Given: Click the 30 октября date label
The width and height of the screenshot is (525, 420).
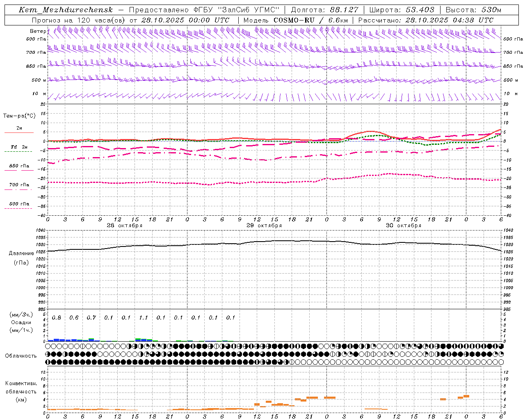Looking at the screenshot, I should (x=404, y=226).
